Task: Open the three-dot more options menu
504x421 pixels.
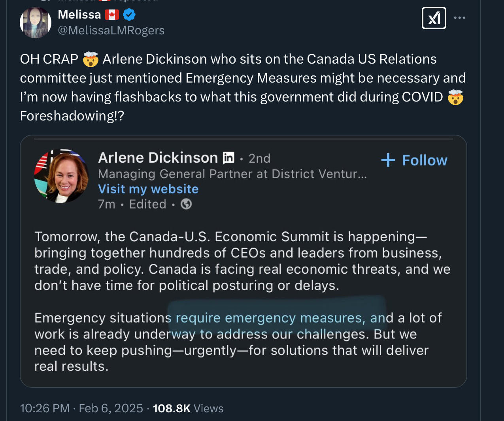Action: point(459,18)
